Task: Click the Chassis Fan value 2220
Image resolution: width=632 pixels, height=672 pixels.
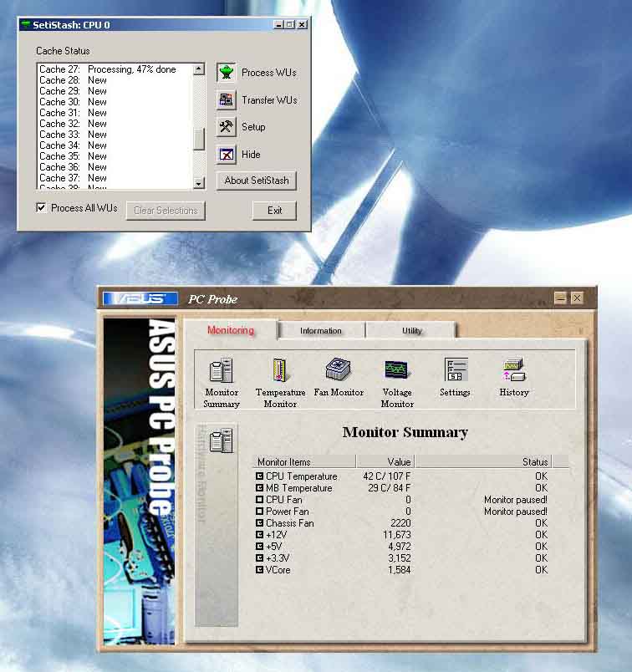Action: pyautogui.click(x=400, y=523)
